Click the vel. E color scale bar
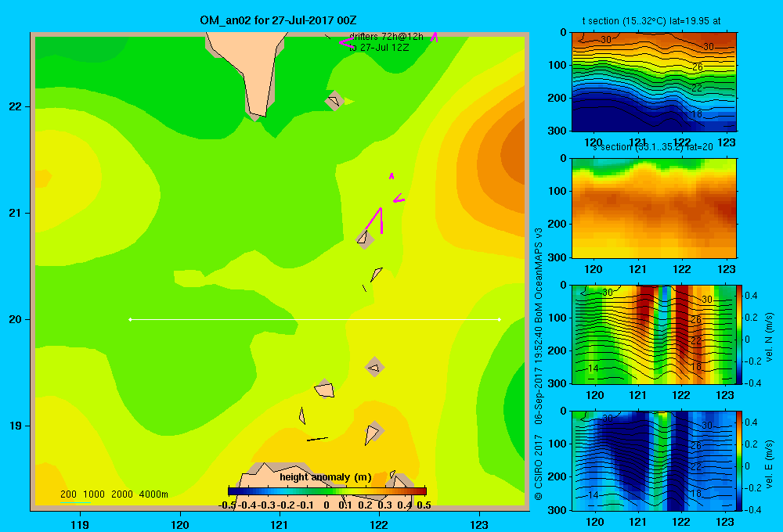The image size is (783, 532). pyautogui.click(x=740, y=461)
